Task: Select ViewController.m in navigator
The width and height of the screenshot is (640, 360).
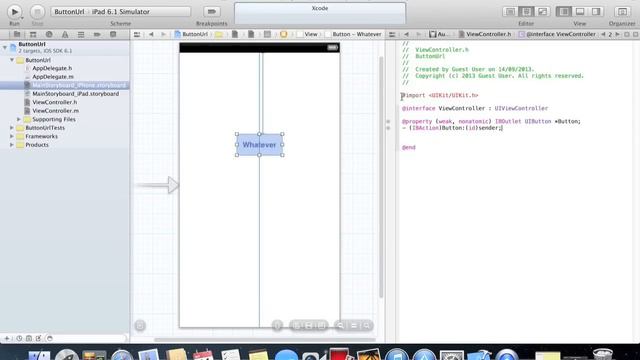Action: (x=56, y=111)
